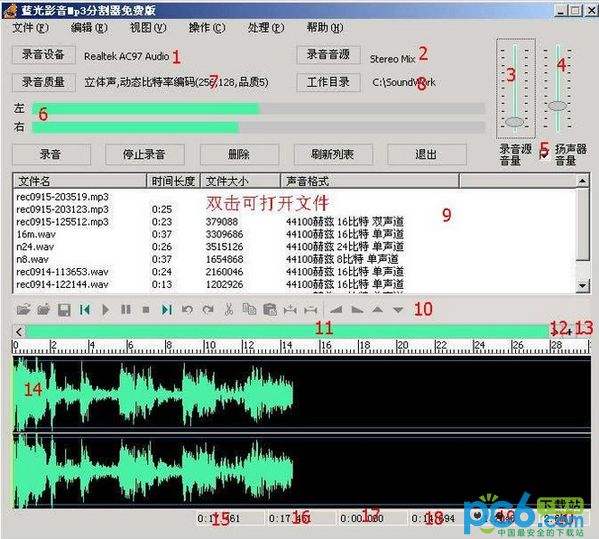Image resolution: width=599 pixels, height=539 pixels.
Task: Select file rec0915-203519.mp3
Action: pyautogui.click(x=62, y=197)
